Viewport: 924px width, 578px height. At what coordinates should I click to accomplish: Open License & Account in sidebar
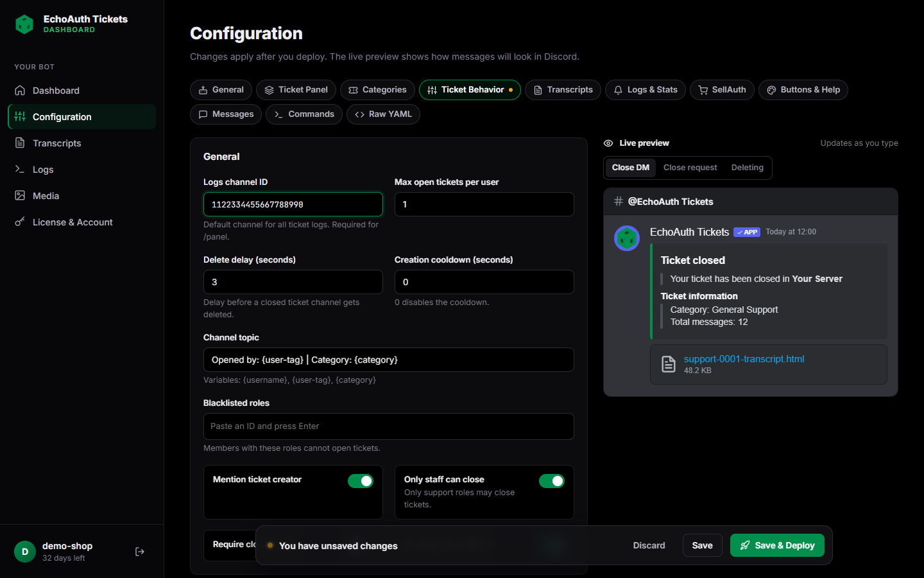82,222
